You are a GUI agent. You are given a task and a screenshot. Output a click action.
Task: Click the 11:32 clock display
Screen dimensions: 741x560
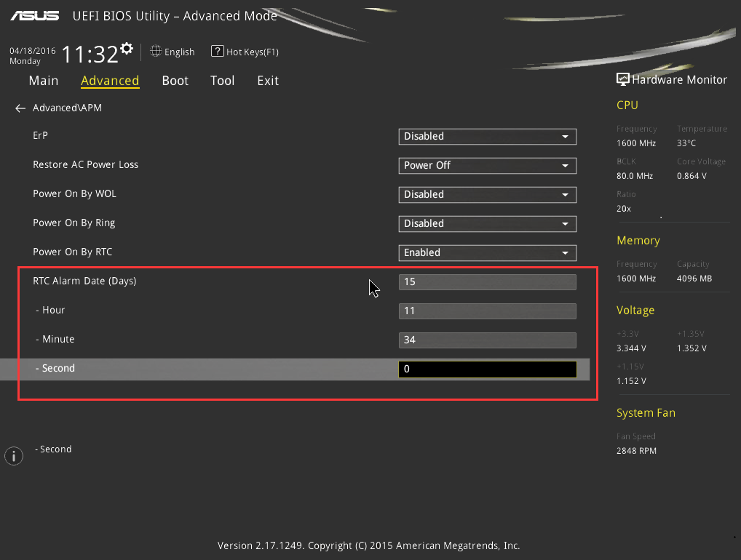pyautogui.click(x=90, y=55)
